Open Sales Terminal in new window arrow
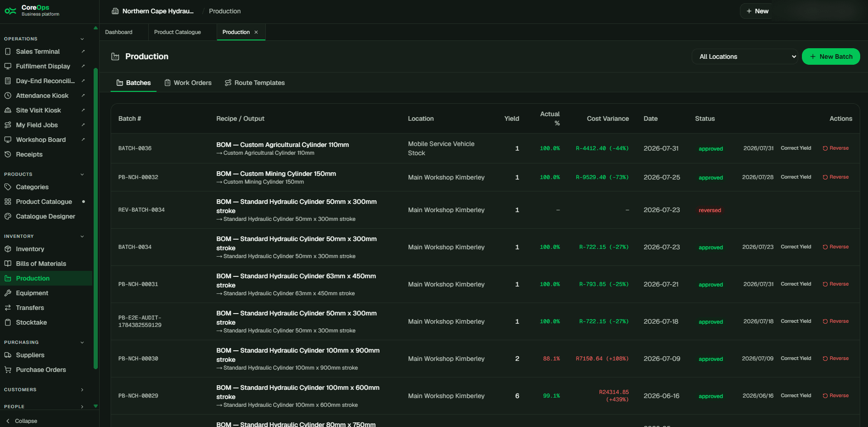Image resolution: width=868 pixels, height=427 pixels. [83, 51]
